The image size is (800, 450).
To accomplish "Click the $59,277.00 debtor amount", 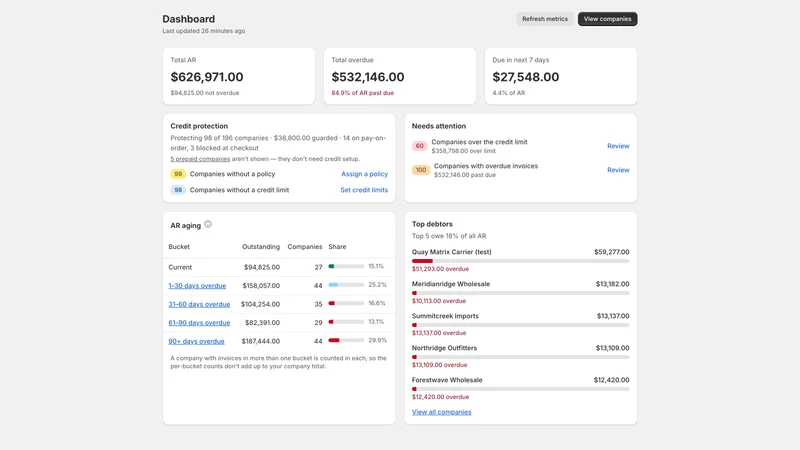I will pos(612,252).
